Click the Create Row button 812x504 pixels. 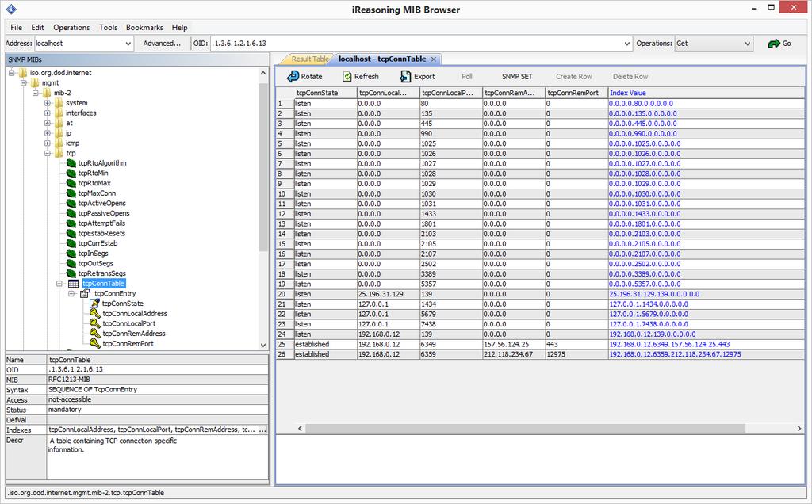pos(574,77)
